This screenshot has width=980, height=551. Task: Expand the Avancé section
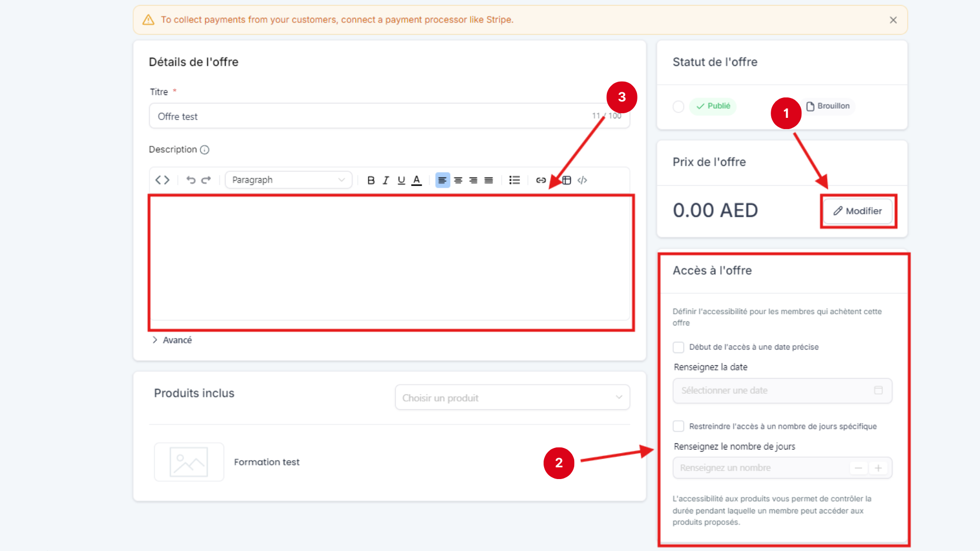[x=172, y=340]
